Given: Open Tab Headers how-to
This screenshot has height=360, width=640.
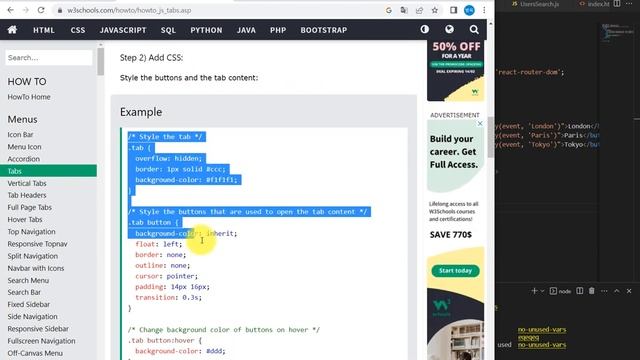Looking at the screenshot, I should [x=27, y=195].
